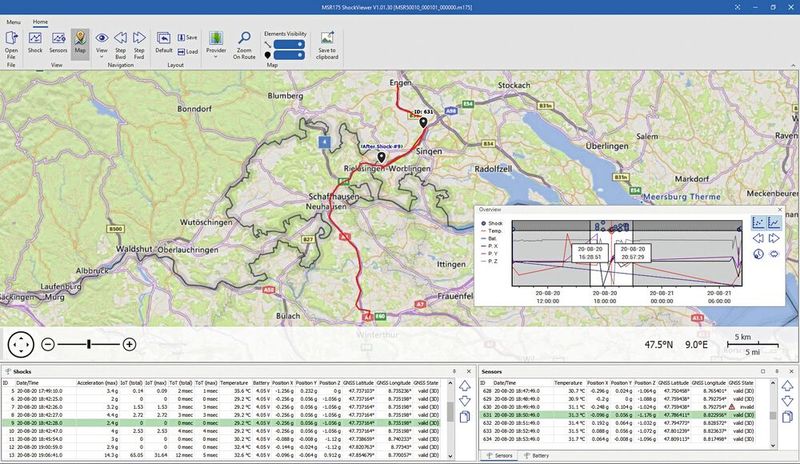800x464 pixels.
Task: Save map to clipboard
Action: 327,45
